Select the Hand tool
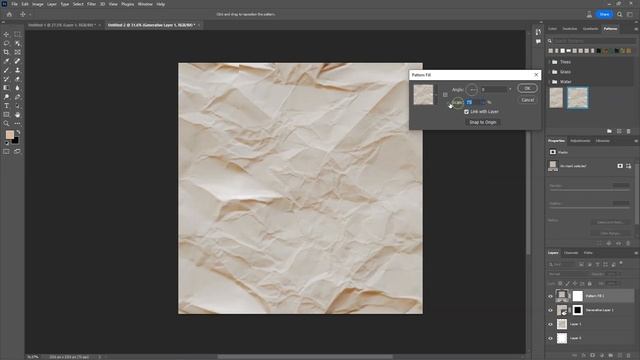Image resolution: width=640 pixels, height=360 pixels. click(x=18, y=115)
